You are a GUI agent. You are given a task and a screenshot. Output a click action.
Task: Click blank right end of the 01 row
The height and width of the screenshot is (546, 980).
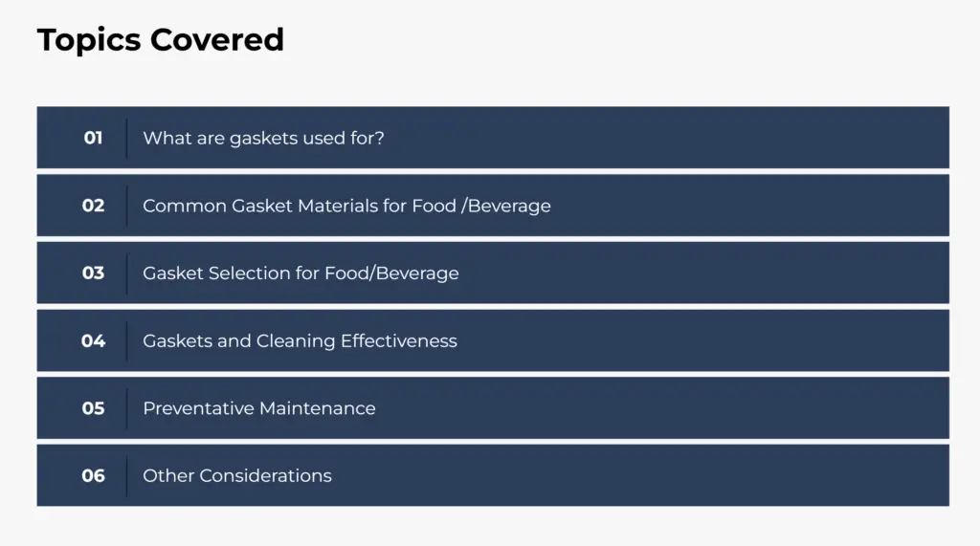861,138
